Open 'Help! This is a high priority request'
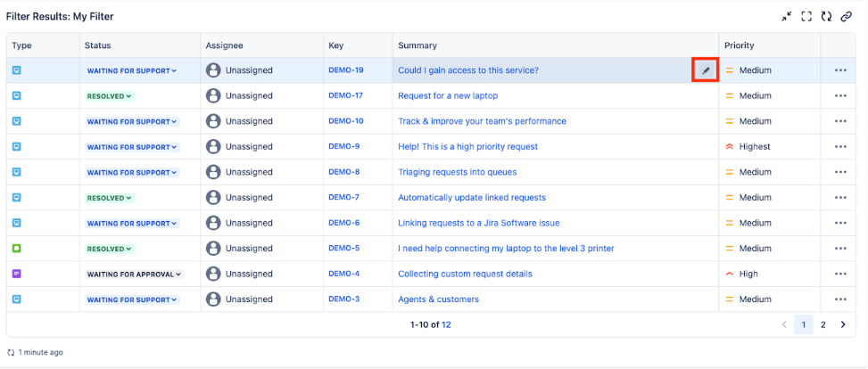 click(467, 146)
